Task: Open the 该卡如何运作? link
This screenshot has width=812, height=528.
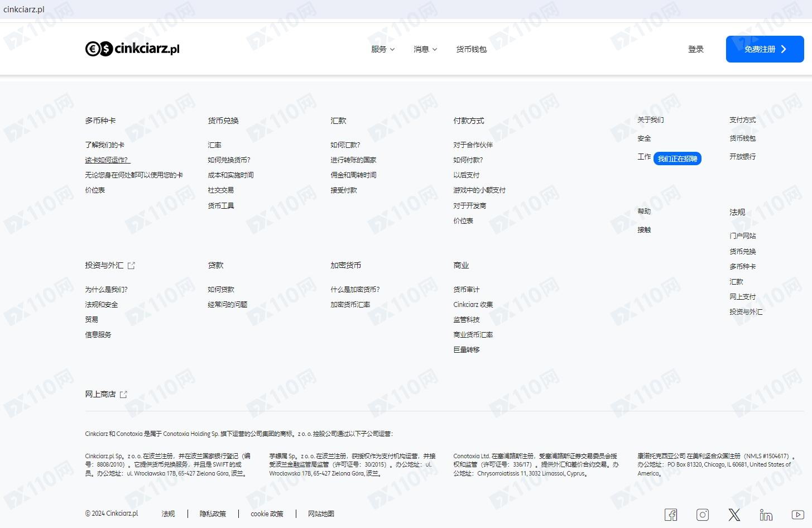Action: (107, 160)
